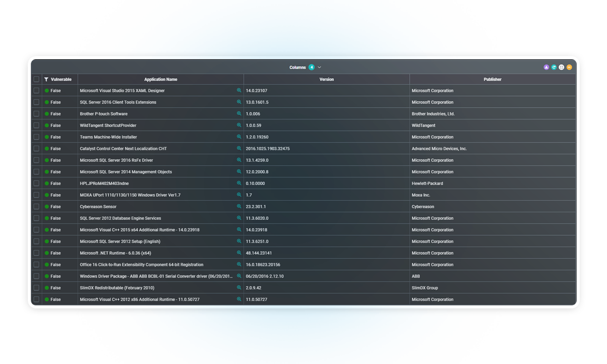Click the teal refresh icon

(x=554, y=67)
